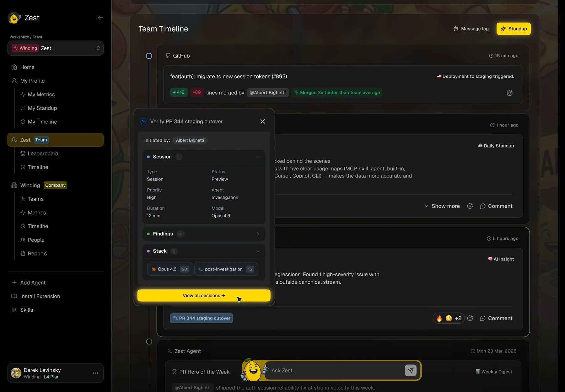Click the Ask Zest input field
This screenshot has width=565, height=392.
336,371
